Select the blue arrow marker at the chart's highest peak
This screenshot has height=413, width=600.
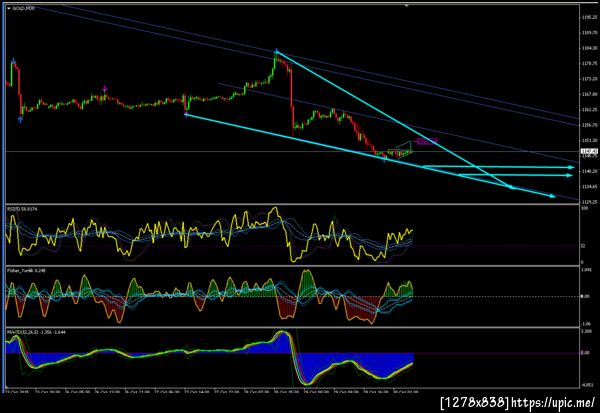[276, 51]
